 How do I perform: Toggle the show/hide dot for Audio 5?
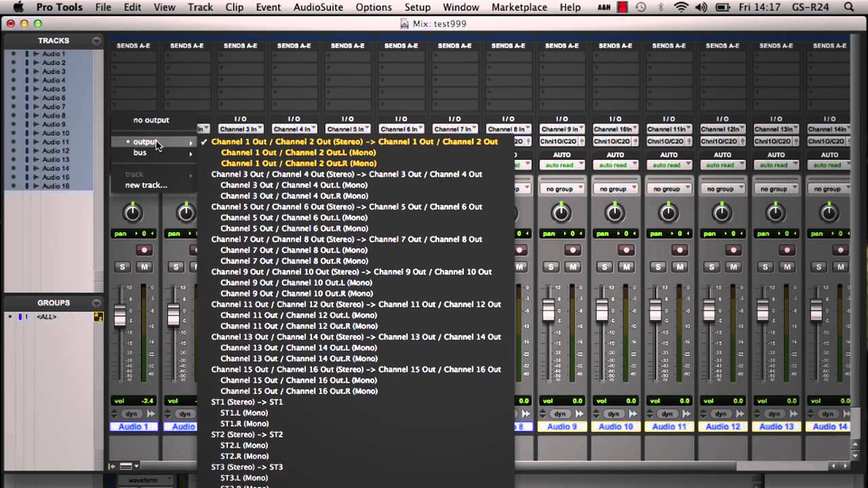tap(13, 89)
